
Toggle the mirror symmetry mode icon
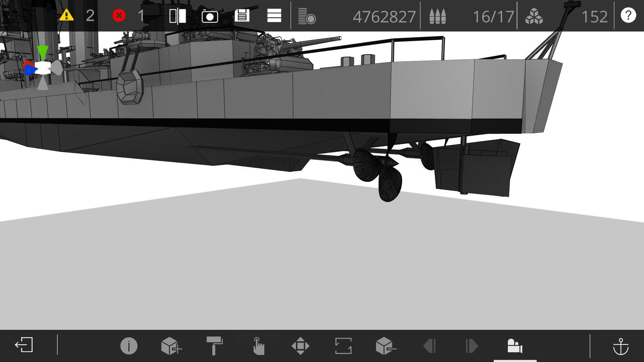tap(178, 16)
